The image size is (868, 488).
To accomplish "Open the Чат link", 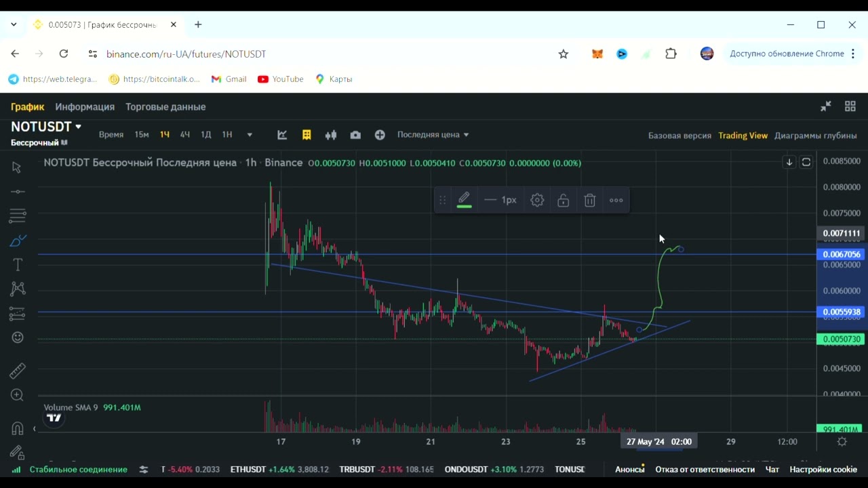I will pyautogui.click(x=772, y=469).
